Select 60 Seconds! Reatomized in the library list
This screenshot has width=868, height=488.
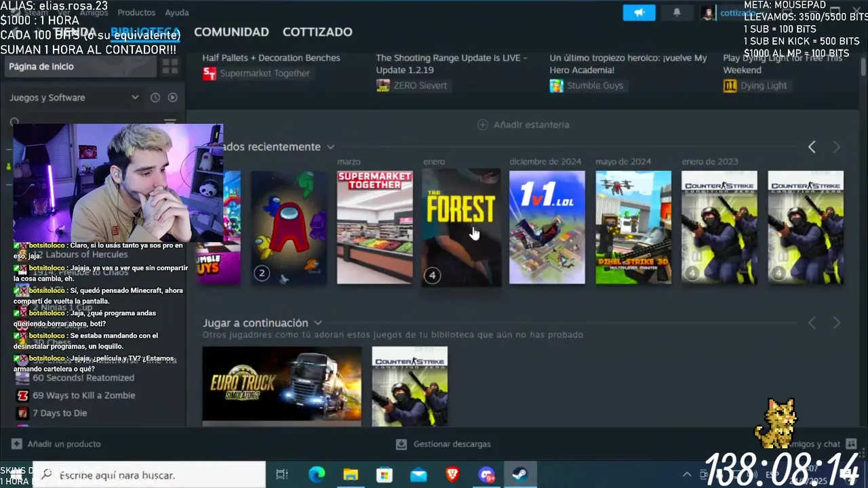83,378
